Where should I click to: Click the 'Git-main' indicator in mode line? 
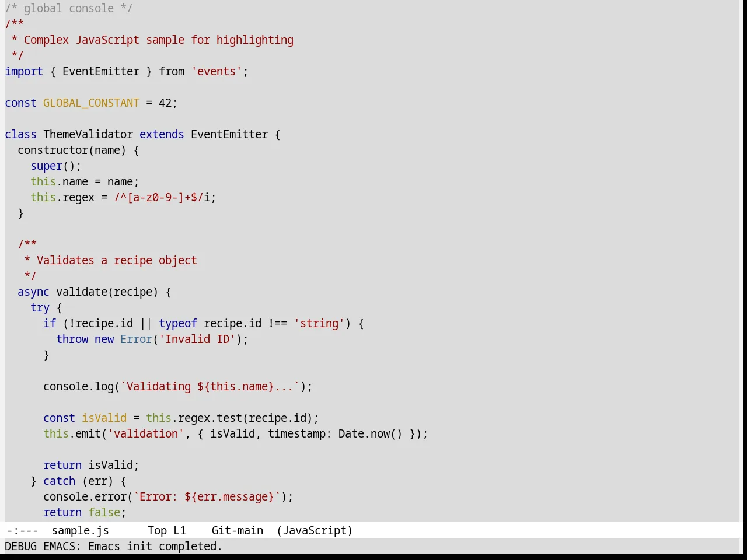[237, 530]
